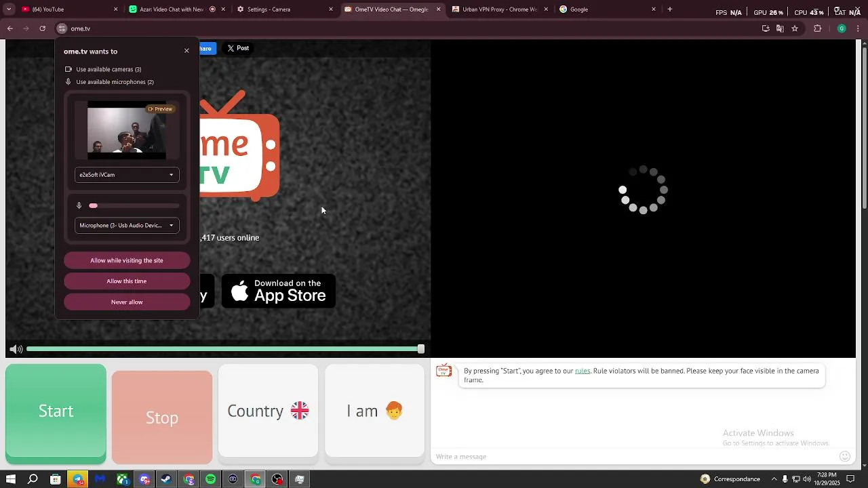The image size is (868, 488).
Task: Click the microphone icon in the system tray
Action: (x=785, y=479)
